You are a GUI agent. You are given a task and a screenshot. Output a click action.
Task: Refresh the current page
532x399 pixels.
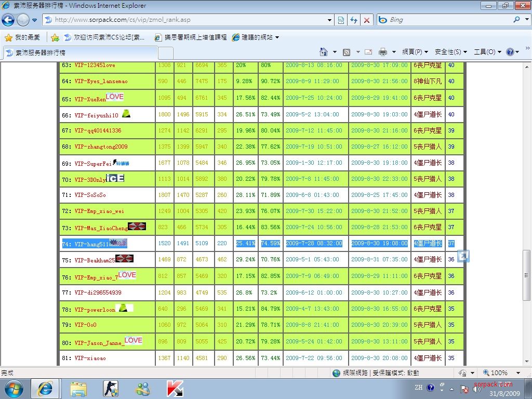click(x=354, y=20)
